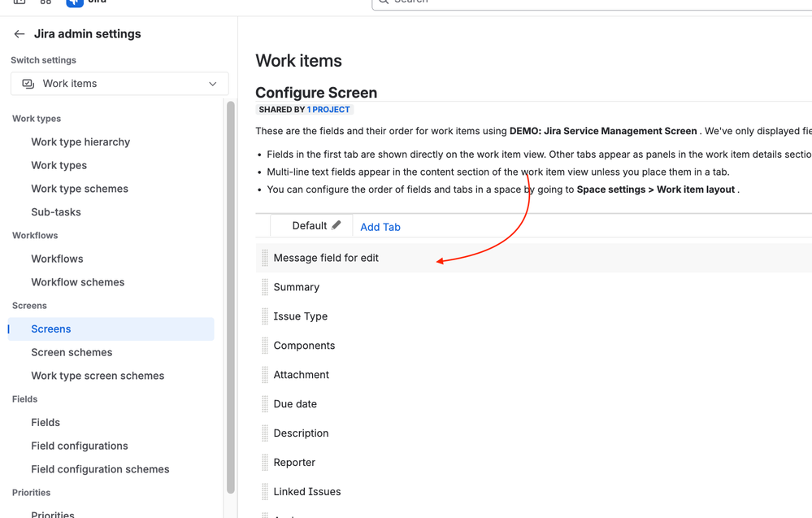Select the Summary field row
Screen dimensions: 812x518
[x=533, y=287]
